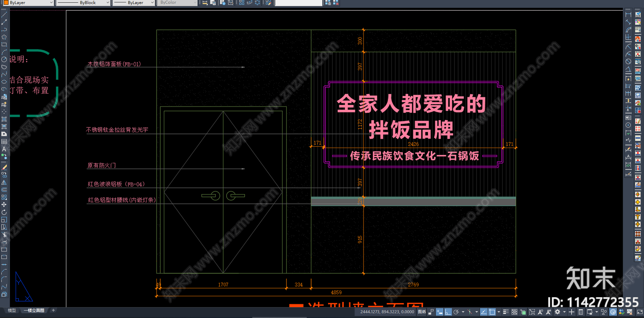Open Workspace Switching gear icon
Image resolution: width=644 pixels, height=318 pixels.
557,312
